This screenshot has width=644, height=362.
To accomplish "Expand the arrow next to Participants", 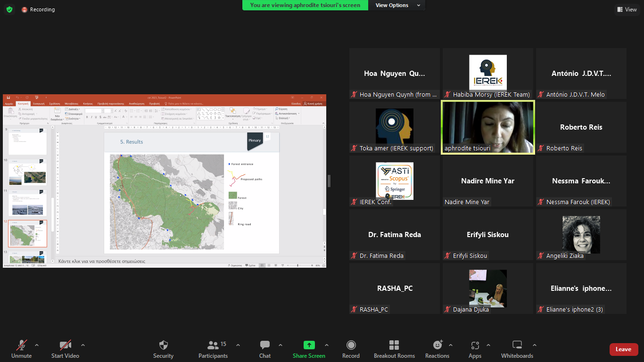I will (238, 345).
